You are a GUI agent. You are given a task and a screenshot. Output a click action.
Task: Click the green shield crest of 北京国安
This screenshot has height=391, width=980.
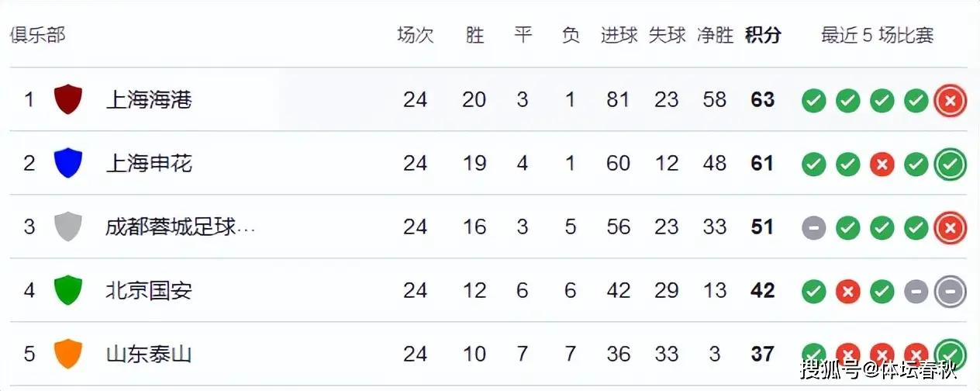coord(68,290)
